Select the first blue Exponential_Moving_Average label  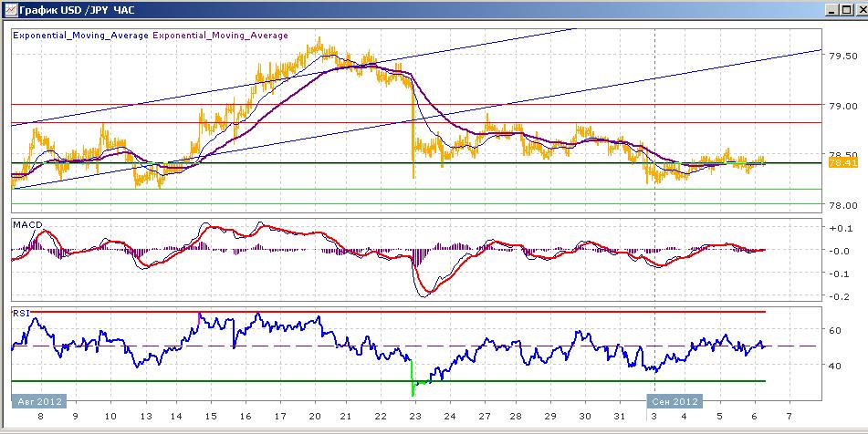point(81,36)
